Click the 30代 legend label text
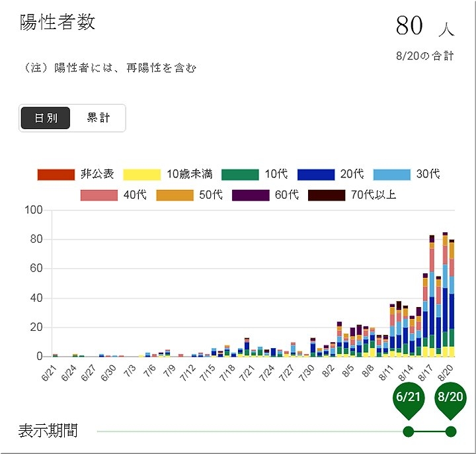The height and width of the screenshot is (454, 476). [x=428, y=175]
